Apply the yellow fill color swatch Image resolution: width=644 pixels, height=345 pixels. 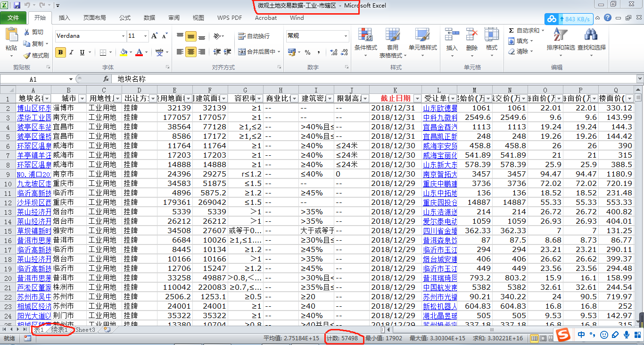click(124, 52)
